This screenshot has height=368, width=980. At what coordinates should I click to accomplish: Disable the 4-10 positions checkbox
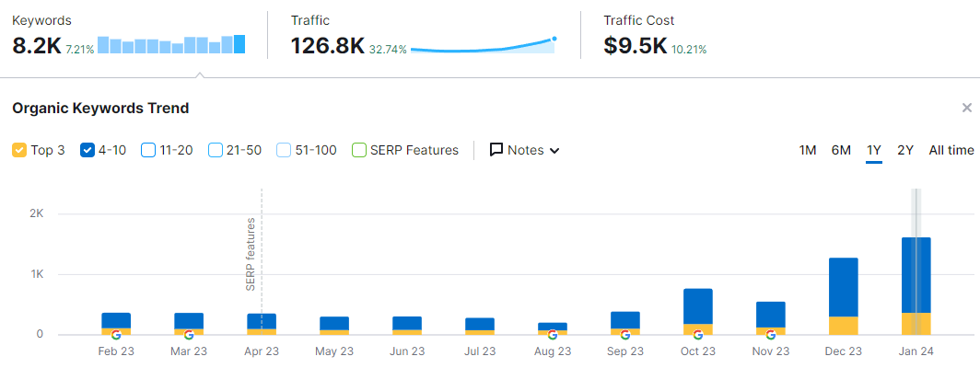pos(88,150)
